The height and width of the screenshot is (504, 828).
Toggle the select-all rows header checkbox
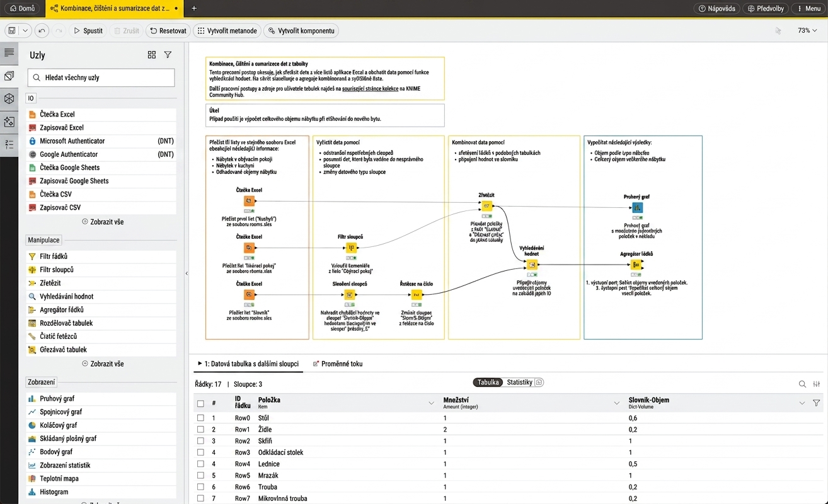tap(200, 403)
